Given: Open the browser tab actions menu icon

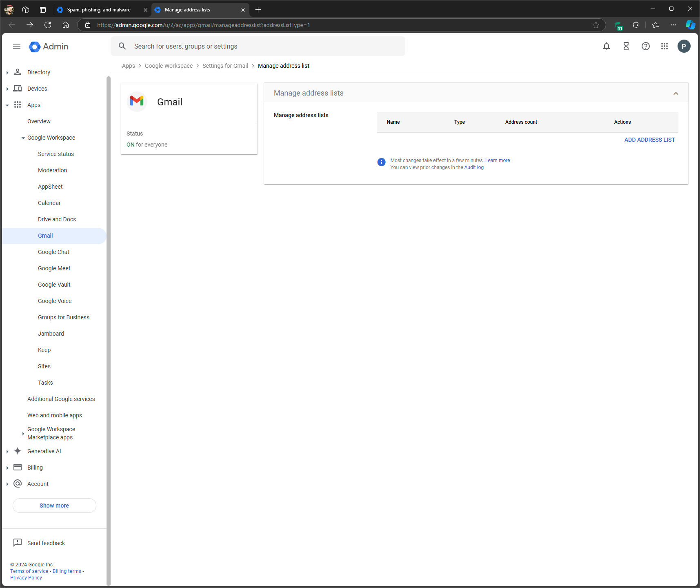Looking at the screenshot, I should click(x=43, y=10).
